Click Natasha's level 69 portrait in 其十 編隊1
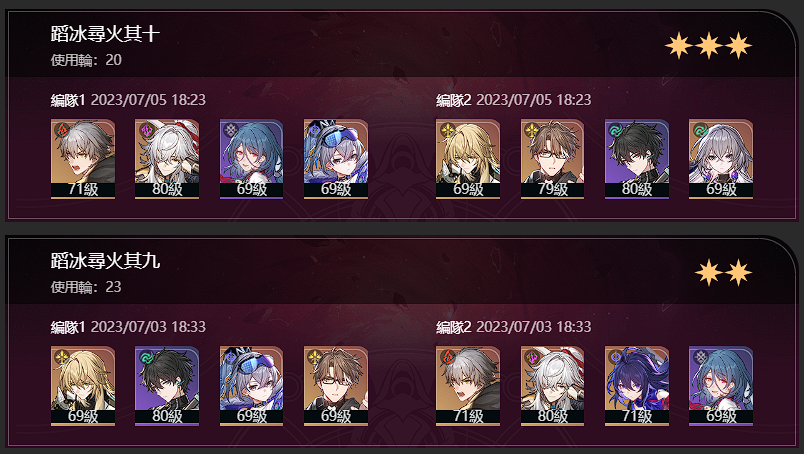 [251, 159]
